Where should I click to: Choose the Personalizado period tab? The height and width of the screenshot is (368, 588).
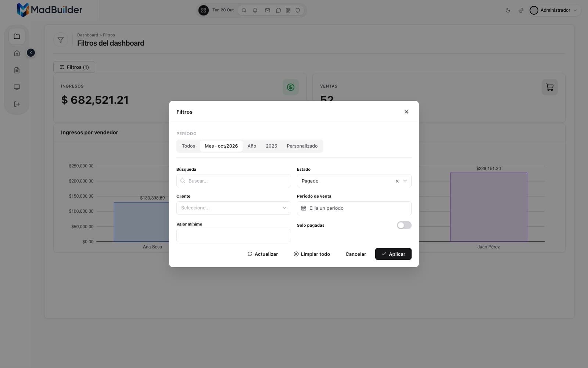[x=302, y=146]
